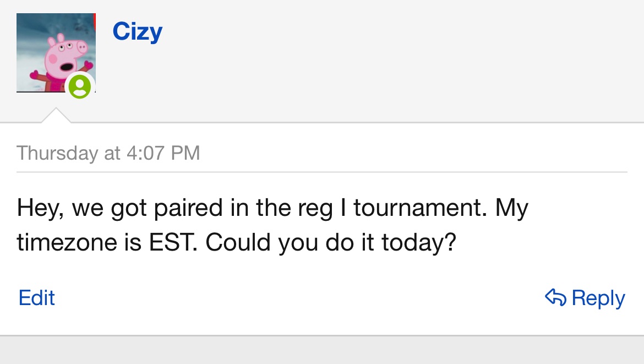Click the divider line below the timestamp
The image size is (644, 364).
click(322, 172)
